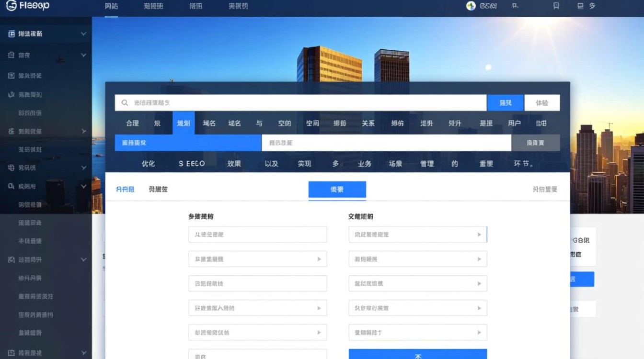
Task: Click the monitor icon in the top-right header
Action: click(580, 6)
